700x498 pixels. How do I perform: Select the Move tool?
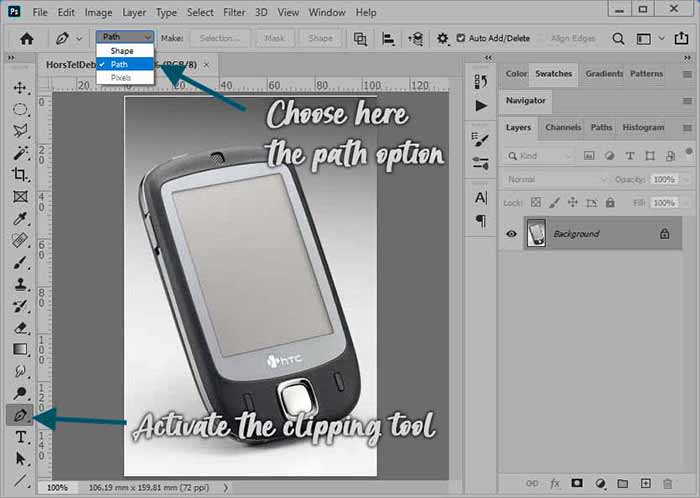coord(20,87)
